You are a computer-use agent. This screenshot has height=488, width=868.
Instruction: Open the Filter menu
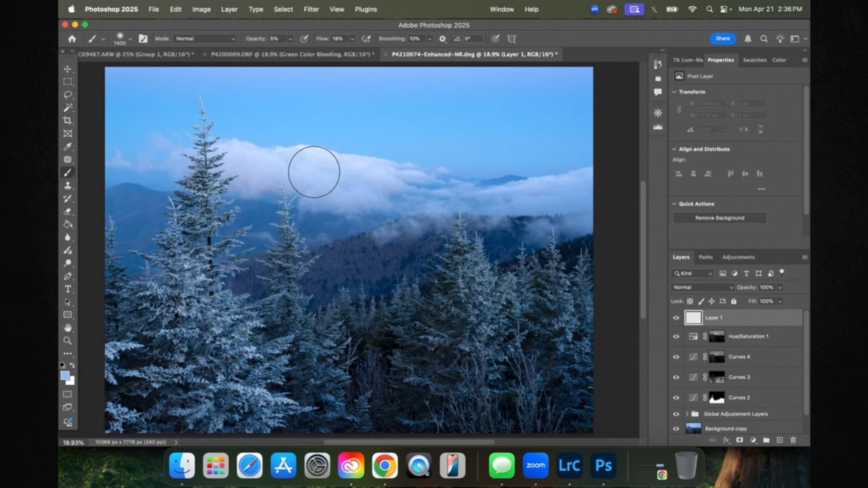311,9
